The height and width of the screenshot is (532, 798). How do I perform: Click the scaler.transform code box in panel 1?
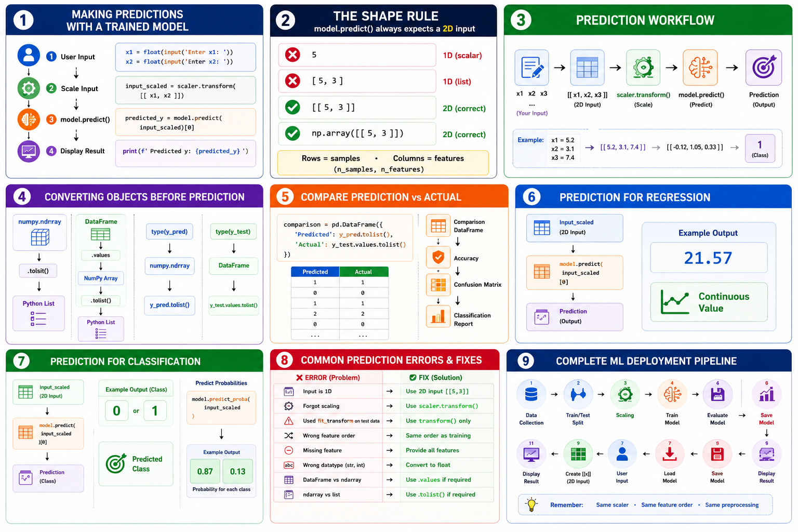185,90
